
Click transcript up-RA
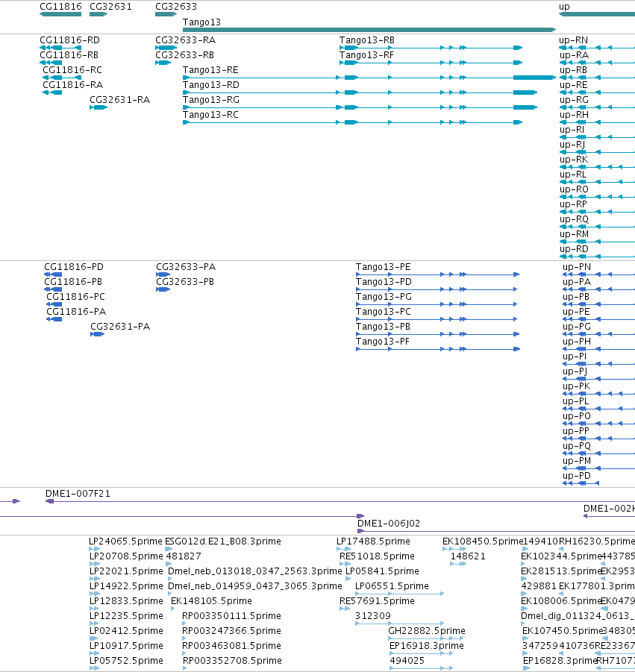(x=574, y=55)
